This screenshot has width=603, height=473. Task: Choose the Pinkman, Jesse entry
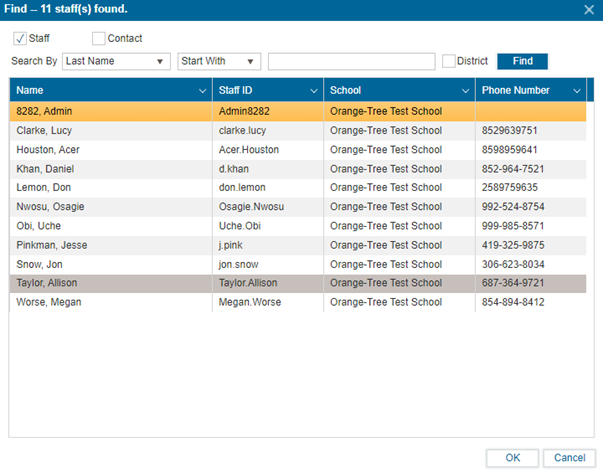tap(110, 245)
